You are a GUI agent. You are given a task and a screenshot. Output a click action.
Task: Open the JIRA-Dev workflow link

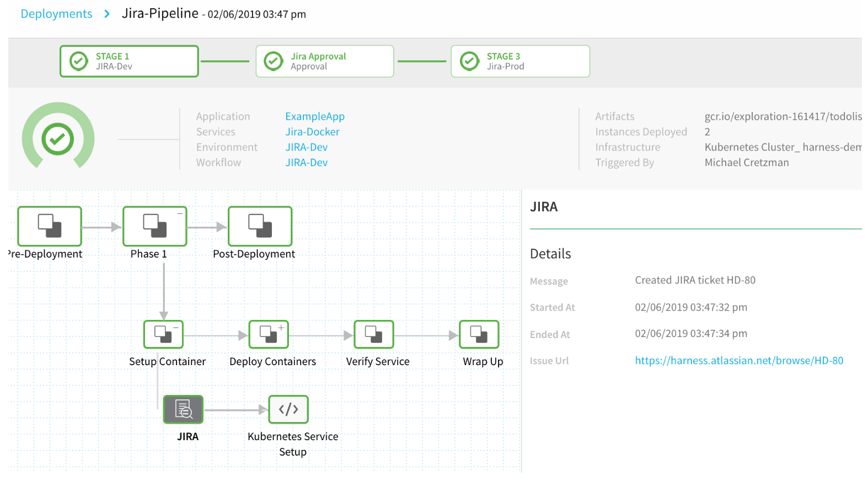pos(306,163)
